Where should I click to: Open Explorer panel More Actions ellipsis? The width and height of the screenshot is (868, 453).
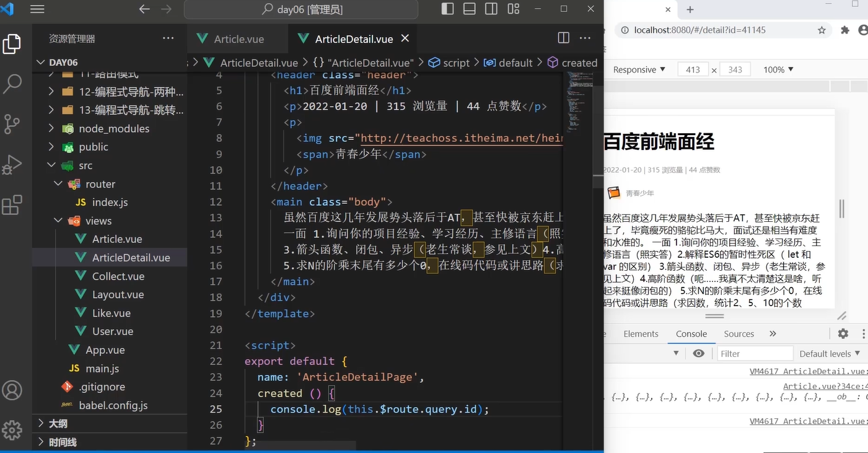click(x=168, y=38)
